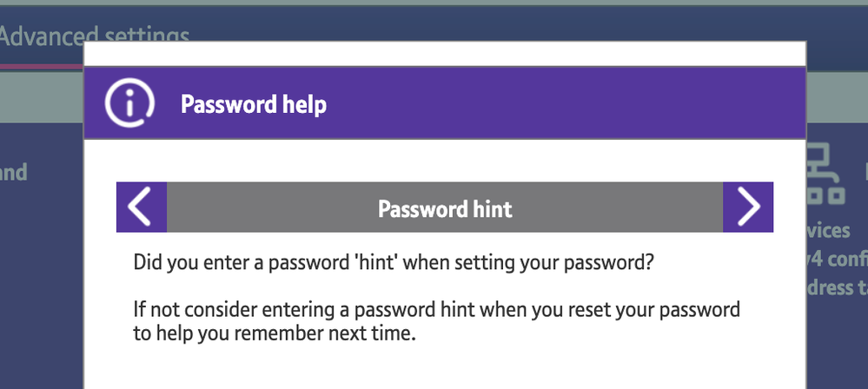The width and height of the screenshot is (868, 389).
Task: Click the purple header bar right of the title
Action: coord(565,105)
